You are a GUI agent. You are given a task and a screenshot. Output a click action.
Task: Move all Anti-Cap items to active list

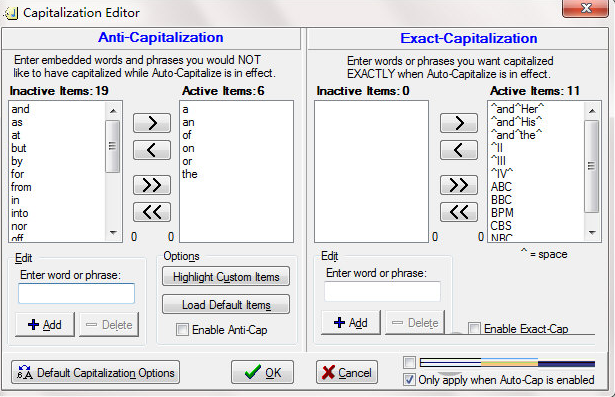coord(152,185)
